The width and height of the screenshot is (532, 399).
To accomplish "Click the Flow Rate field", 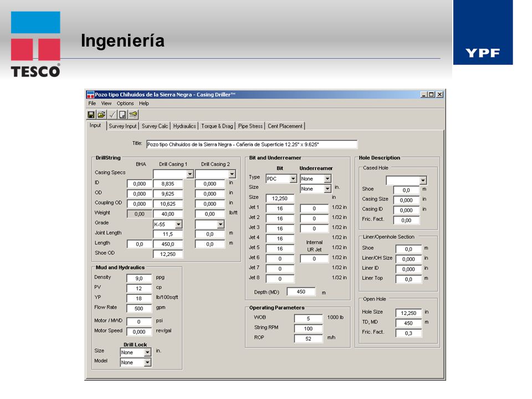I will pos(139,309).
